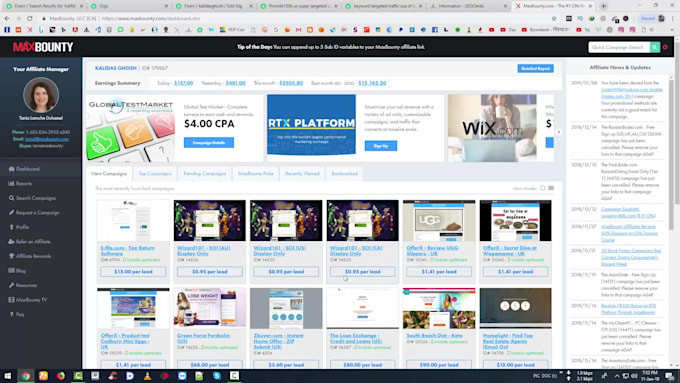This screenshot has height=383, width=680.
Task: Select the Request a Campaign pencil icon
Action: (x=11, y=213)
